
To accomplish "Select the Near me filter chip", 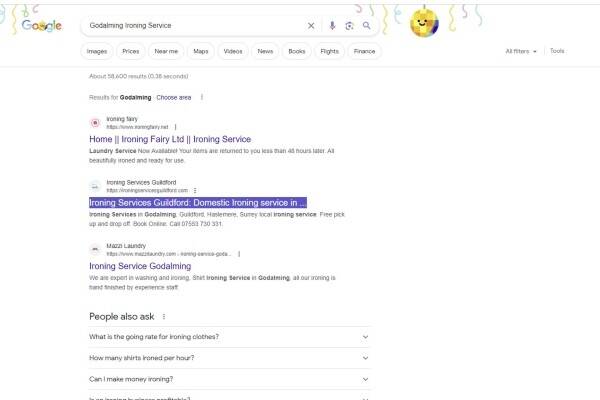I will 166,51.
